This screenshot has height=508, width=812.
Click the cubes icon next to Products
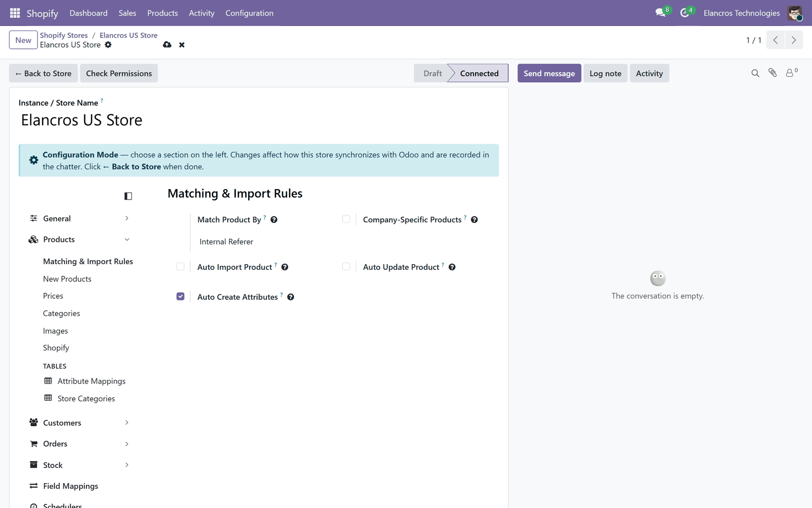coord(33,239)
